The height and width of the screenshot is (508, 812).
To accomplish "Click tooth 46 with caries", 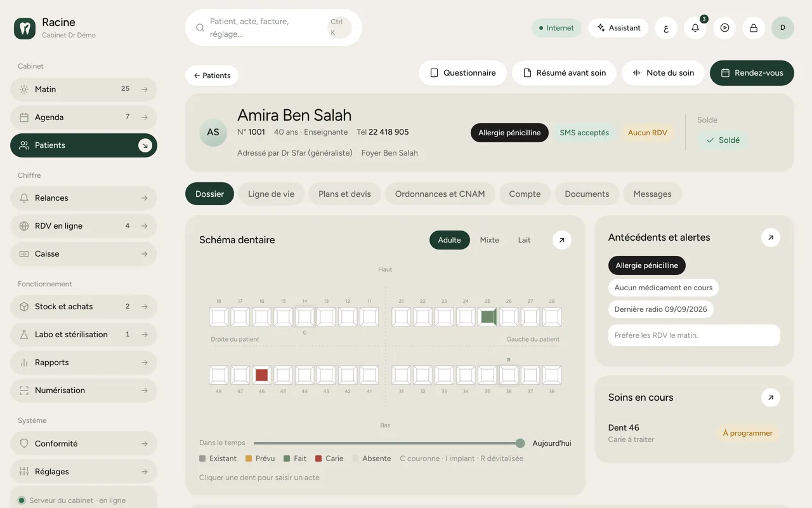I will pyautogui.click(x=261, y=375).
